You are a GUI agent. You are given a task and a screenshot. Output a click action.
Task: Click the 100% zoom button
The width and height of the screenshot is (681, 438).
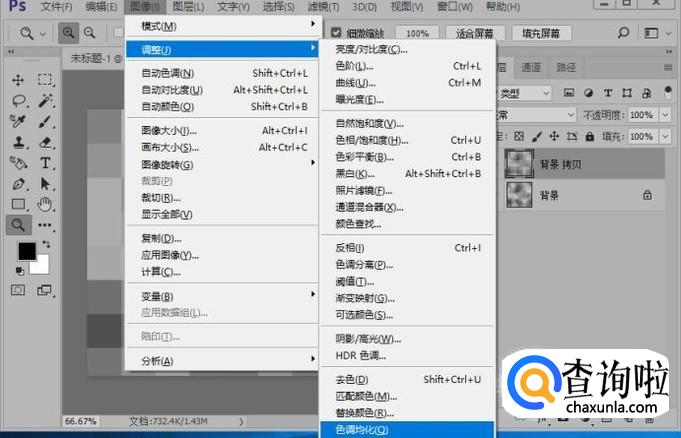tap(417, 33)
